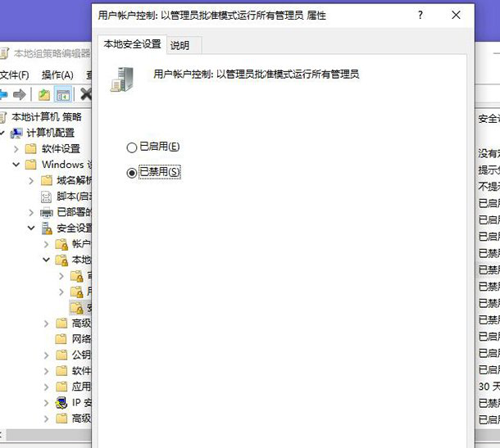Screen dimensions: 500x448
Task: Click the IP security policy icon
Action: (61, 402)
